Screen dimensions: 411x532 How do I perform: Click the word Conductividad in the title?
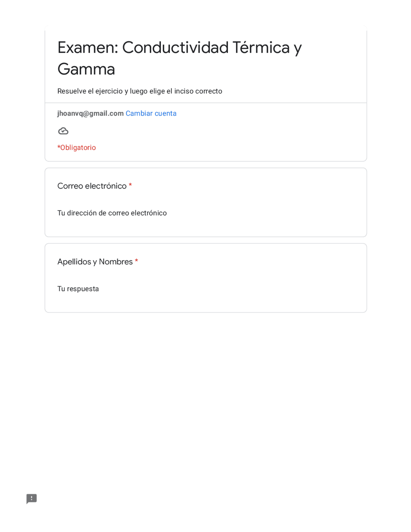coord(175,48)
